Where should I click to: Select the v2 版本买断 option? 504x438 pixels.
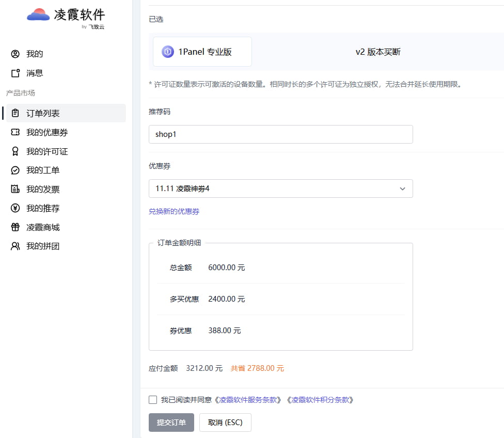click(x=377, y=52)
